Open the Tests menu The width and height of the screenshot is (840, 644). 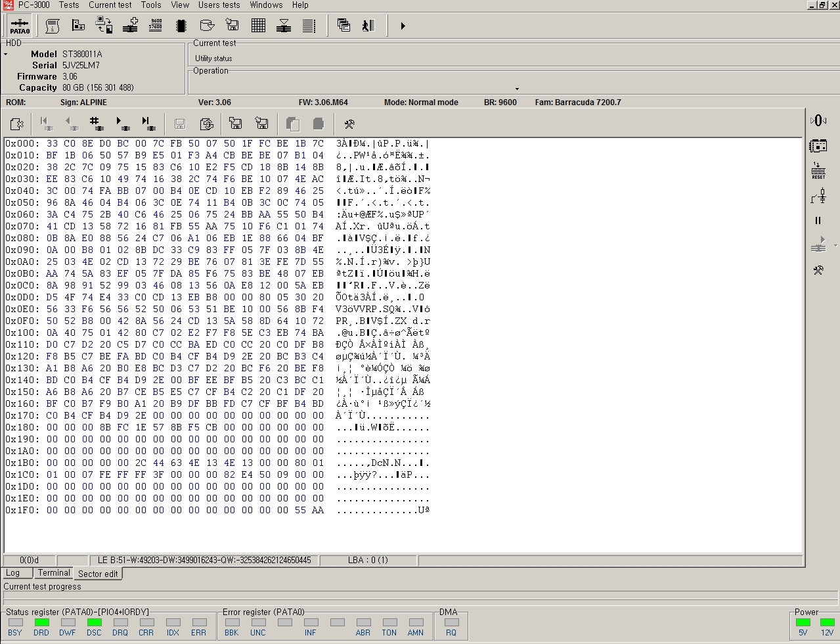[69, 5]
